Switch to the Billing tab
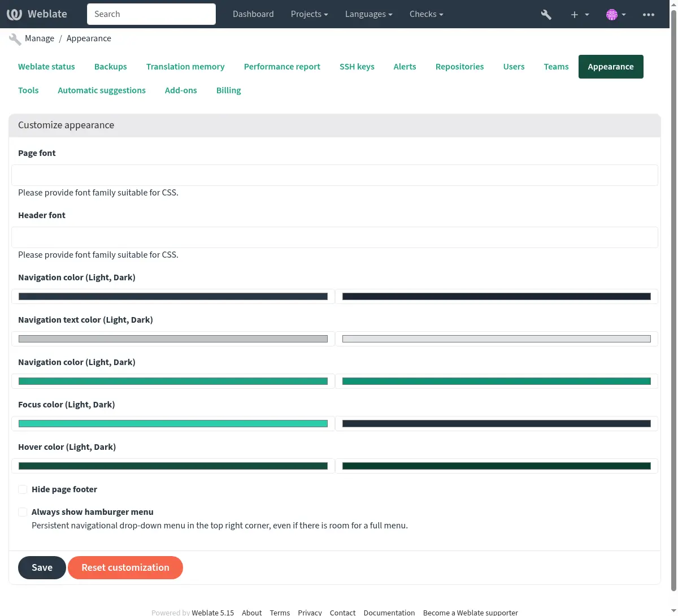 click(x=228, y=90)
